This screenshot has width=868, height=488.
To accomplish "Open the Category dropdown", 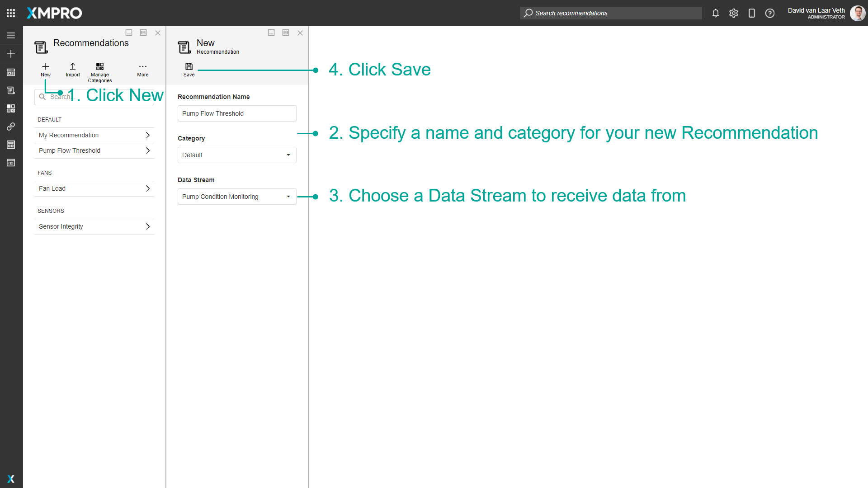I will 237,155.
